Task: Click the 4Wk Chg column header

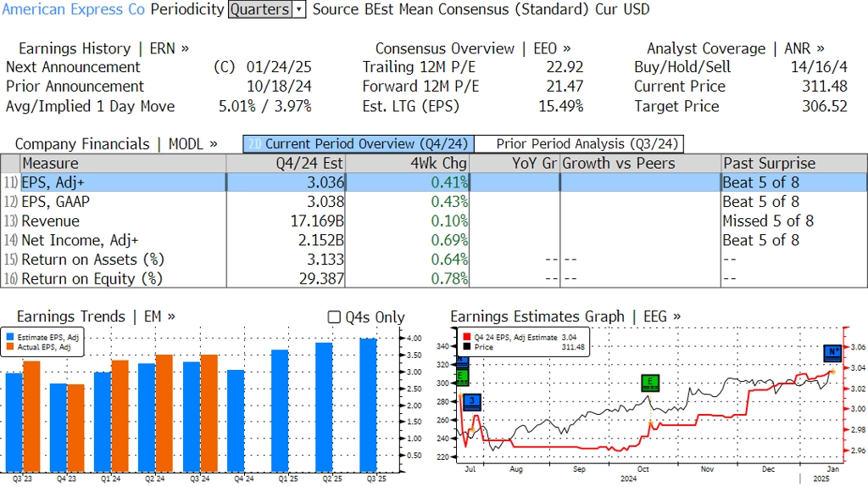Action: (408, 164)
